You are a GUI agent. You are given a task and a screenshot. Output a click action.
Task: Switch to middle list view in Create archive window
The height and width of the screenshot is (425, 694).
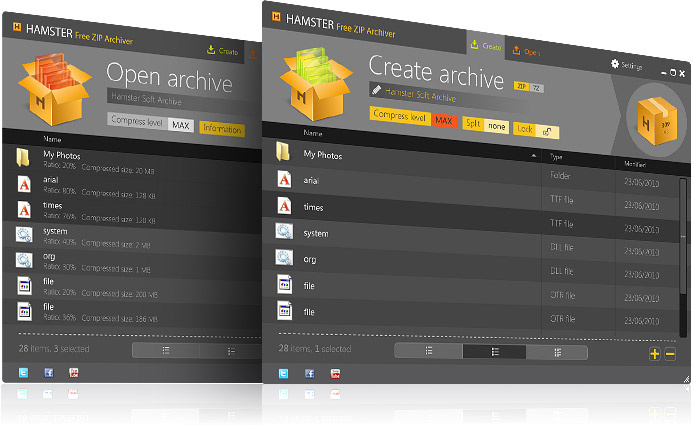coord(495,352)
